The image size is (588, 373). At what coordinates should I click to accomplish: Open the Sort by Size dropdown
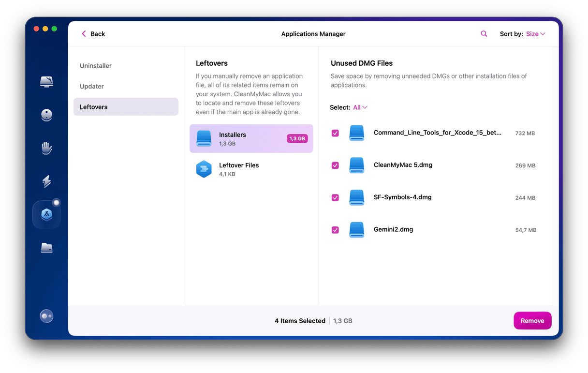click(535, 34)
